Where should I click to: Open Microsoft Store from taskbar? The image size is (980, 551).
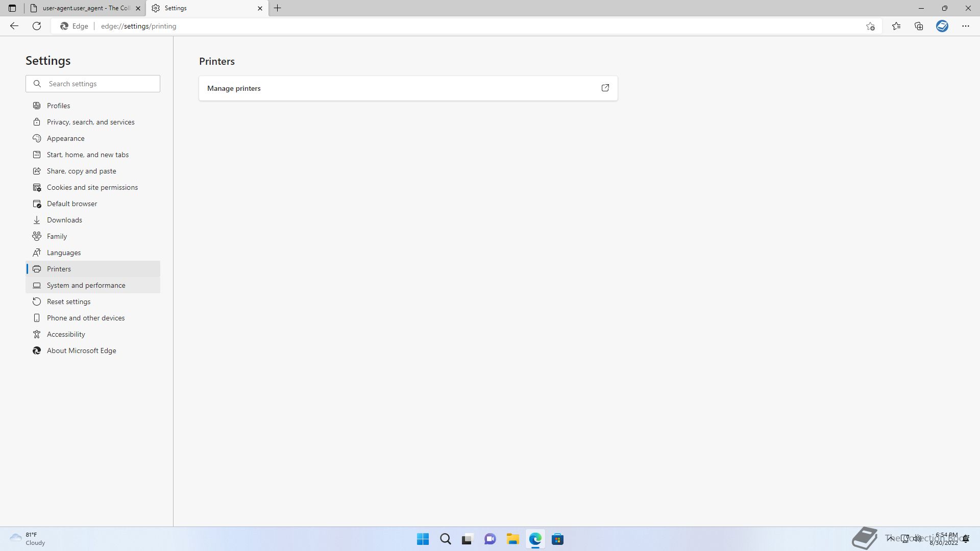558,539
